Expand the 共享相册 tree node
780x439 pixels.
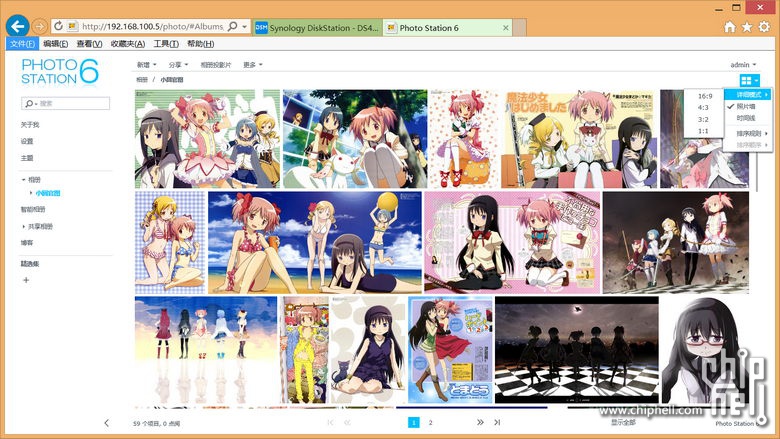point(23,226)
